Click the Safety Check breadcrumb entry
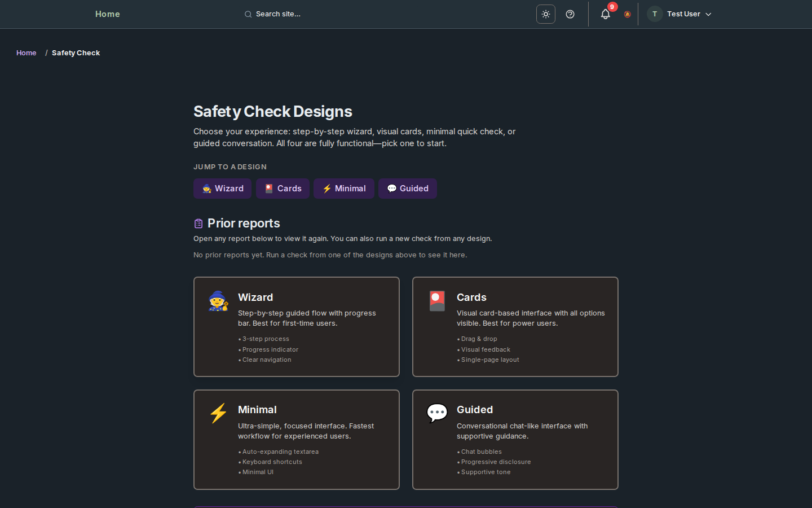Screen dimensions: 812x508 tap(76, 52)
